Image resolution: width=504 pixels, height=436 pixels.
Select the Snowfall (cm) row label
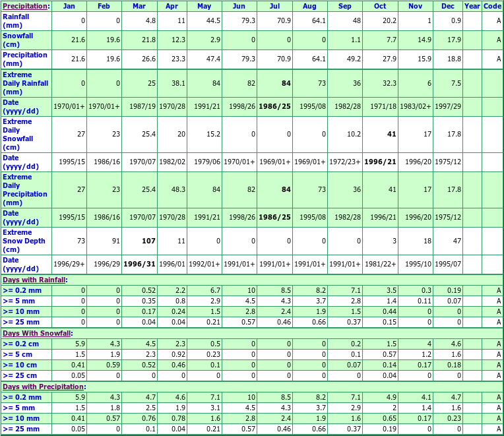tap(18, 40)
